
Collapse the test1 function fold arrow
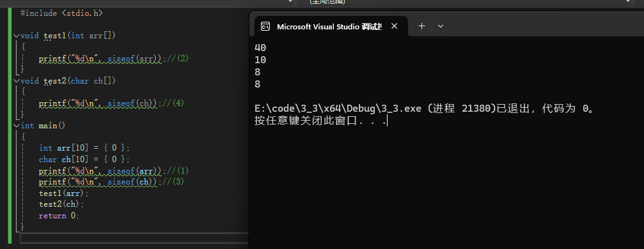(x=17, y=36)
